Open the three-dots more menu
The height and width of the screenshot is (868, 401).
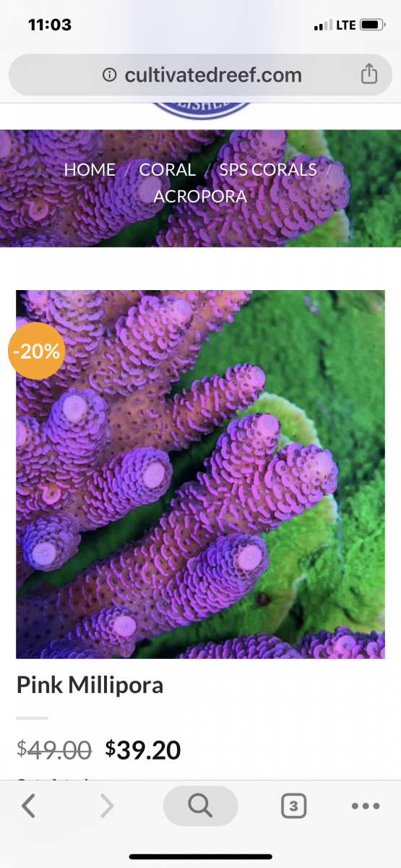click(x=365, y=806)
